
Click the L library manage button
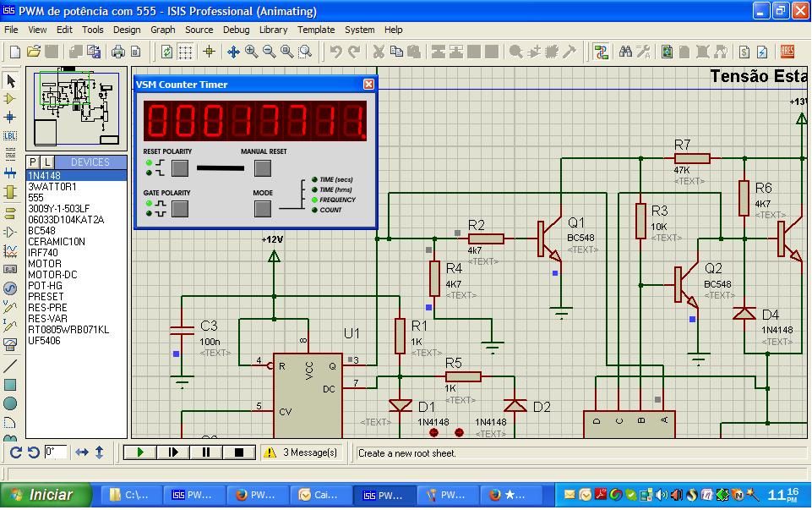(x=46, y=162)
